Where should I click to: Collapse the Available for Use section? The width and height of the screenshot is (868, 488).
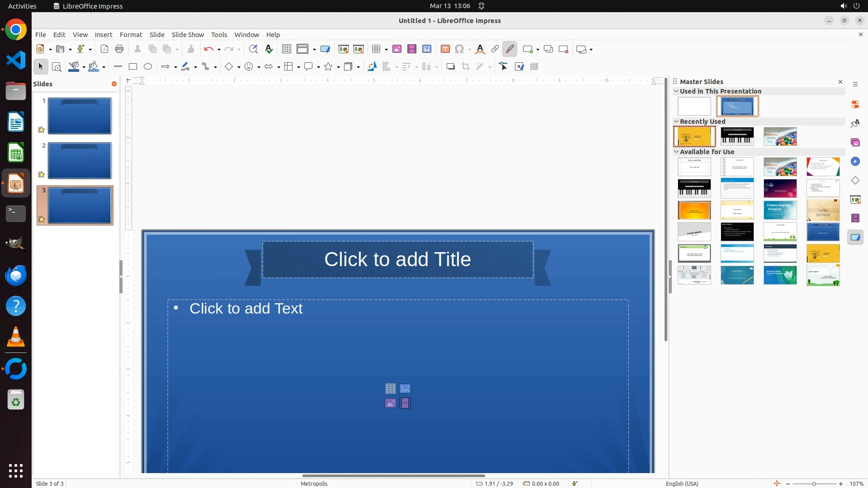coord(676,152)
